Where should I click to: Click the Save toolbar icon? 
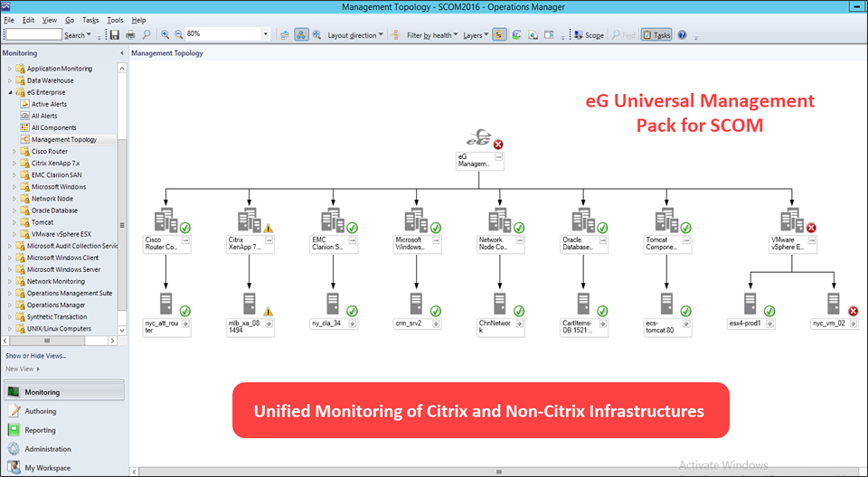click(115, 35)
